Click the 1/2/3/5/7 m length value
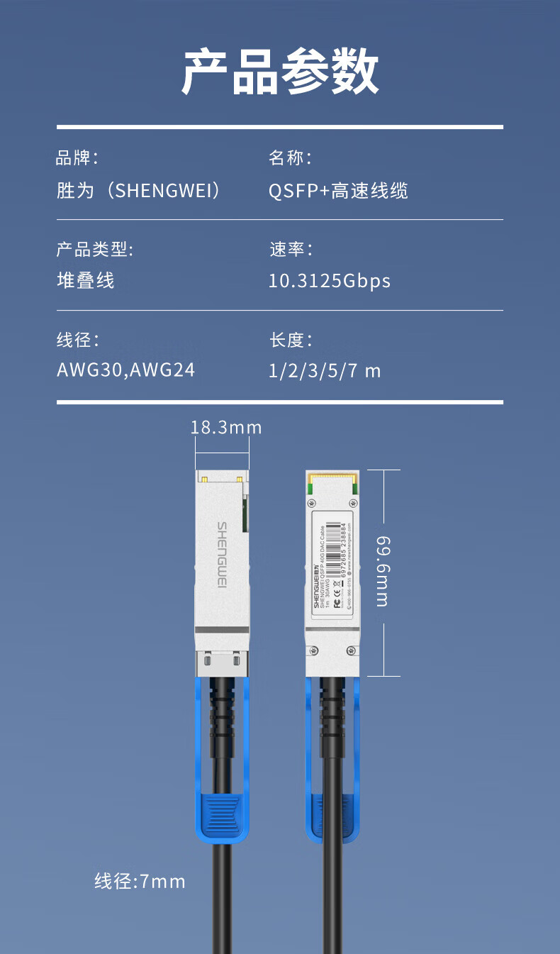Screen dimensions: 560x954 [325, 371]
